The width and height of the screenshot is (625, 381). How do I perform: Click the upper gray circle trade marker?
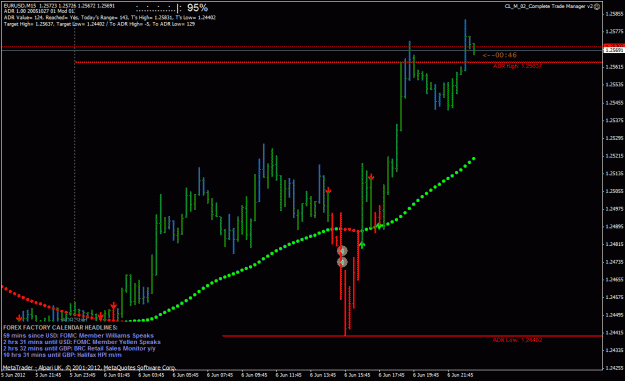coord(342,251)
